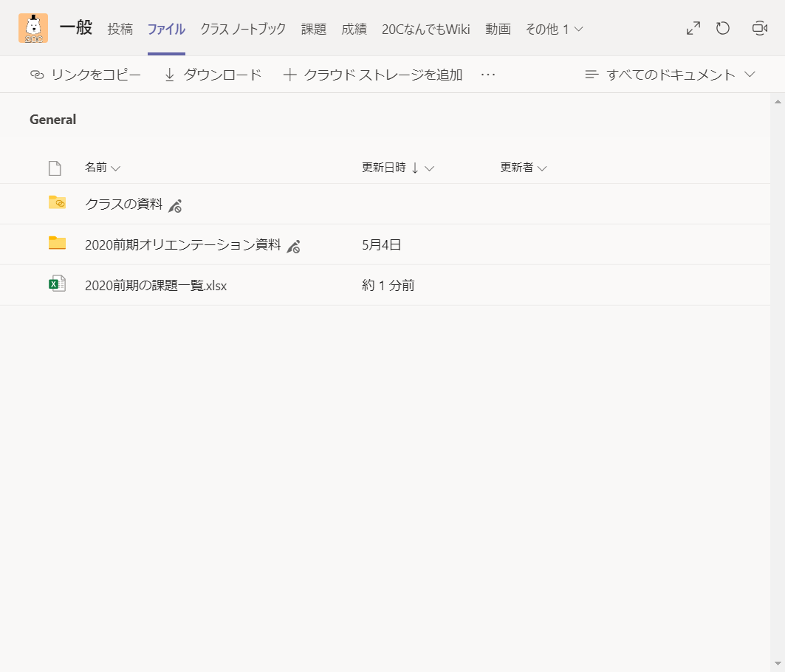Click the file type column header icon
Viewport: 785px width, 672px height.
pyautogui.click(x=55, y=168)
